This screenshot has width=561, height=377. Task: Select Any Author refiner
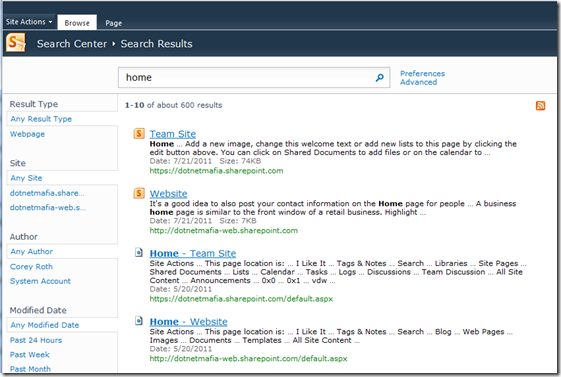[31, 251]
